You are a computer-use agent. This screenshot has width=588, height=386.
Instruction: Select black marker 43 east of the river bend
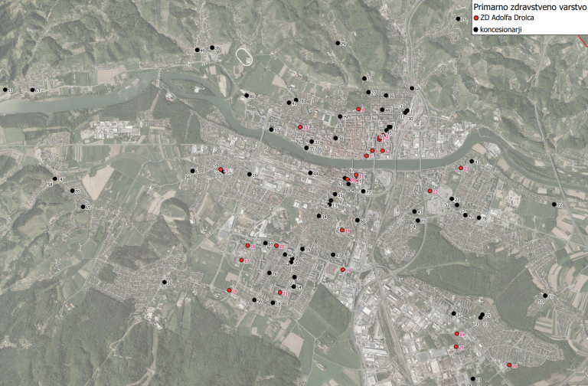(471, 161)
